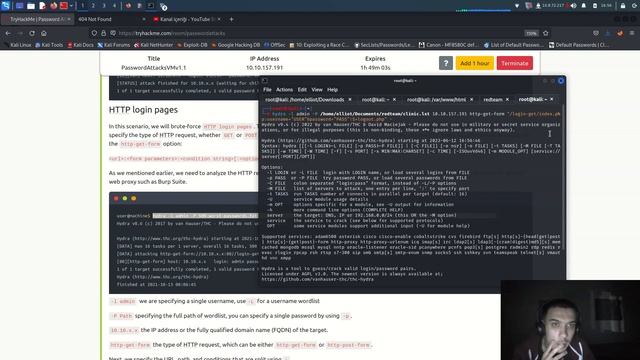Open the Exploit-DB bookmark

[192, 45]
